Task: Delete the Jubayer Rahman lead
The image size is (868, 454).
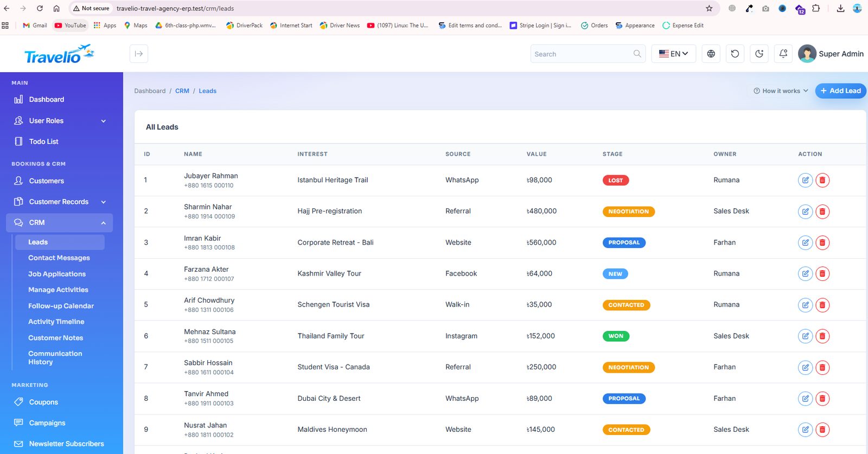Action: 822,180
